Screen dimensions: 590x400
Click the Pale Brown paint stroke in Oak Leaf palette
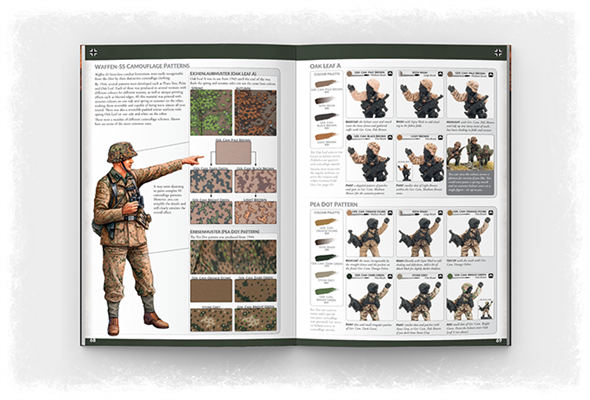[326, 83]
